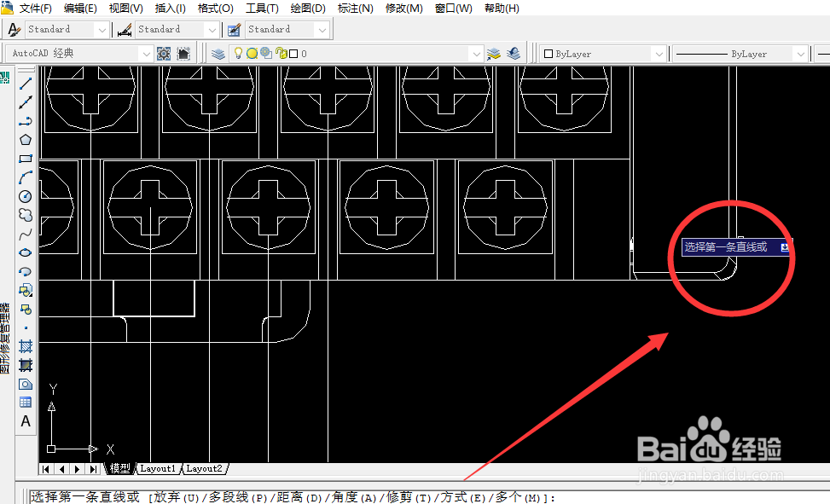Image resolution: width=830 pixels, height=504 pixels.
Task: Click the command line input area
Action: pyautogui.click(x=429, y=496)
